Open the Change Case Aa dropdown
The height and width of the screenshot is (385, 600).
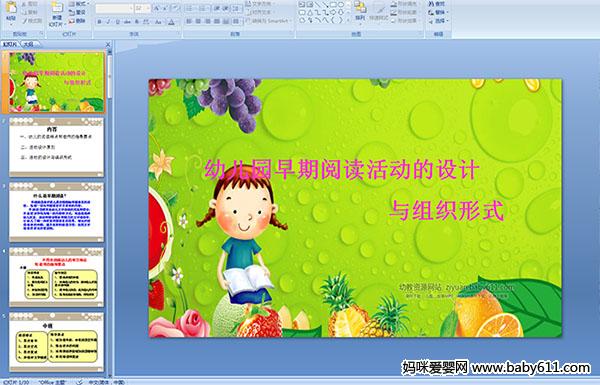pyautogui.click(x=159, y=22)
